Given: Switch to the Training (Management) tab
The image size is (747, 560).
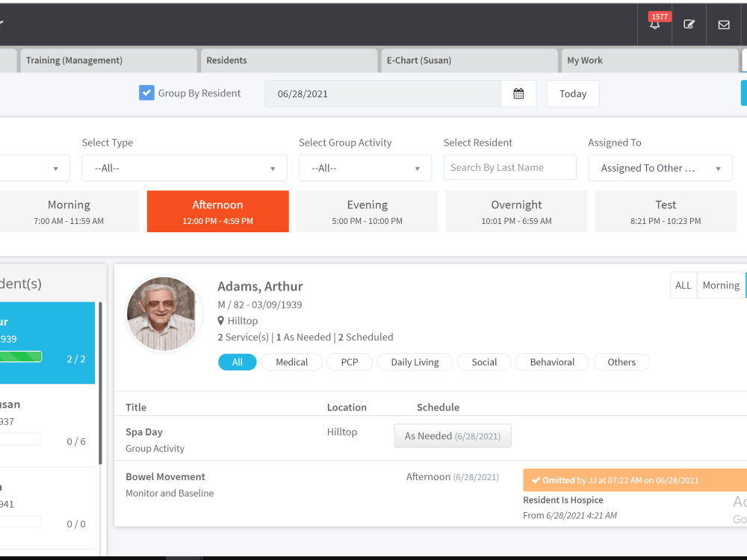Looking at the screenshot, I should click(108, 60).
